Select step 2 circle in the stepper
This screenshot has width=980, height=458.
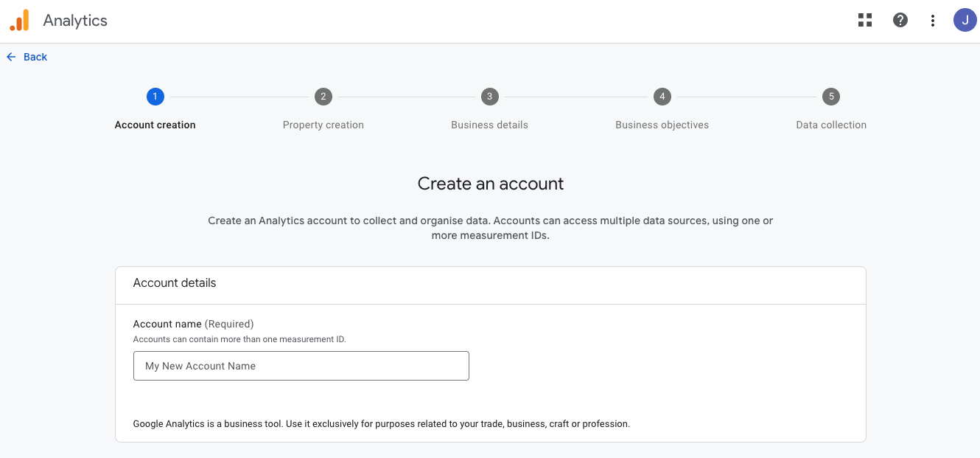coord(323,97)
